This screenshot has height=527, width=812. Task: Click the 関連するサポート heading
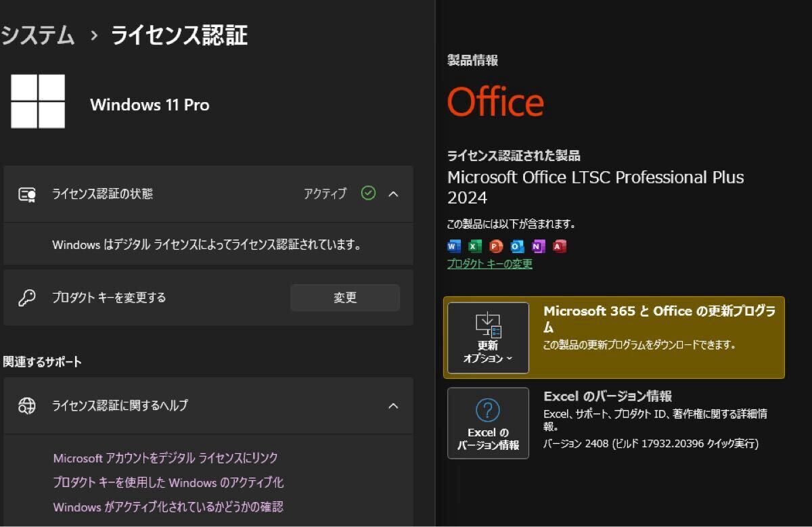tap(43, 362)
